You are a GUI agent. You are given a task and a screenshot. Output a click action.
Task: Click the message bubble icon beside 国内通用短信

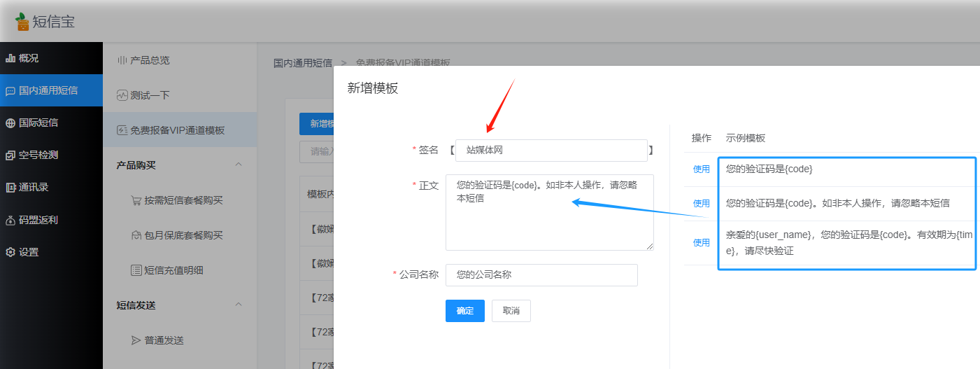(x=10, y=91)
